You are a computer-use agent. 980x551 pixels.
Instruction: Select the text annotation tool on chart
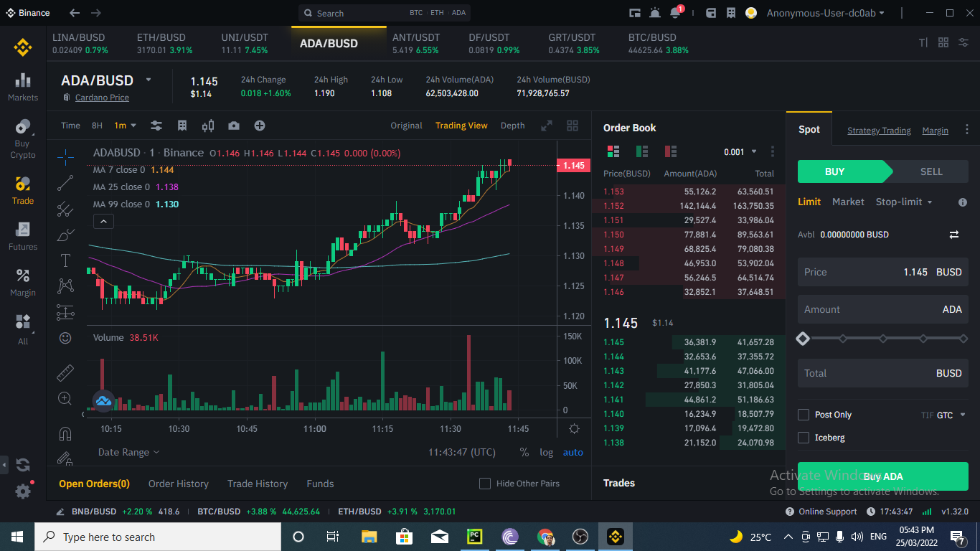(x=65, y=260)
